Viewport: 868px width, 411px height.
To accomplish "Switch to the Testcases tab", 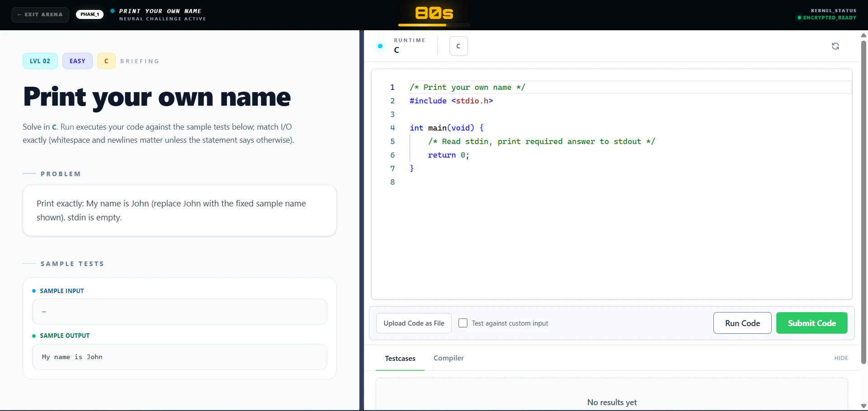I will click(x=400, y=359).
